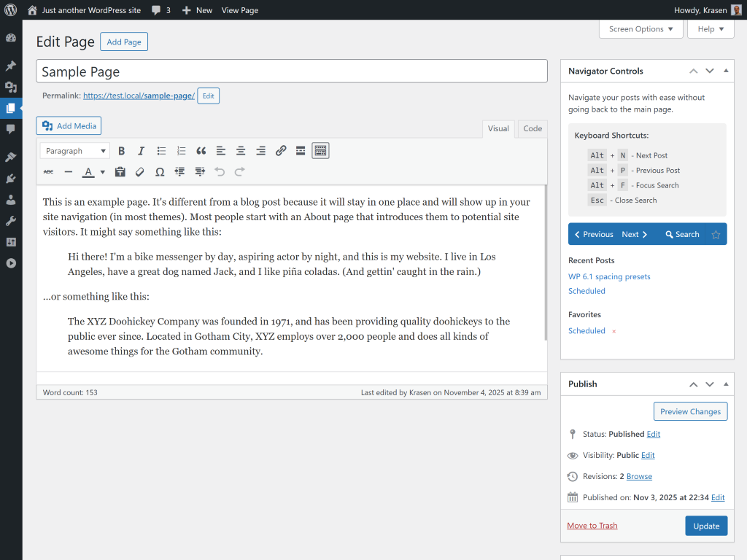Switch to the Code editor tab
Viewport: 747px width, 560px height.
pyautogui.click(x=533, y=128)
